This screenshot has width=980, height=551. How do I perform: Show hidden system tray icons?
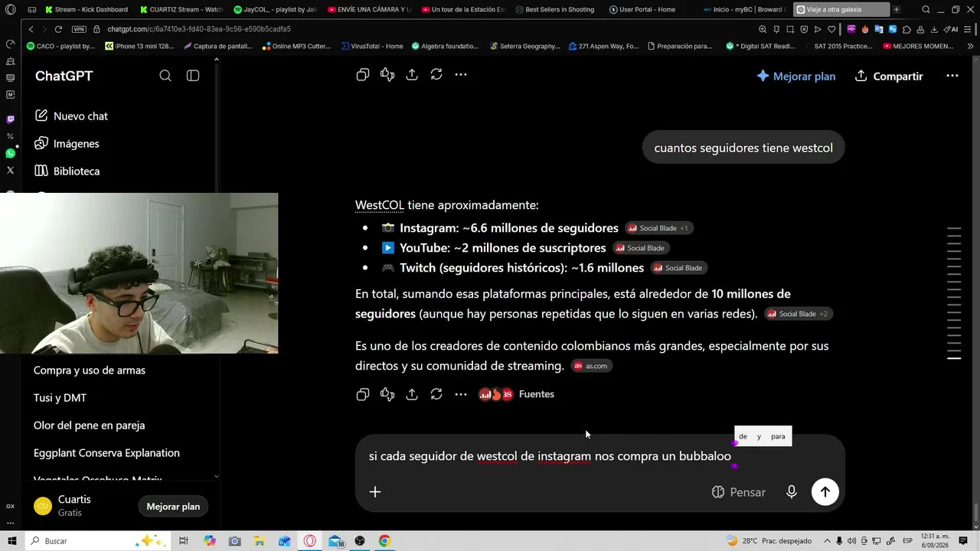tap(828, 541)
